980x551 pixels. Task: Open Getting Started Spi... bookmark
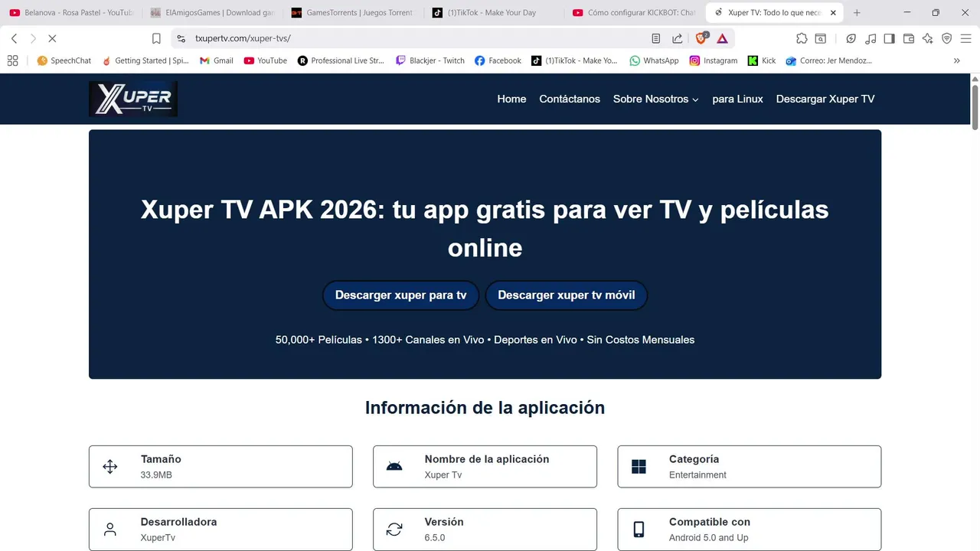click(145, 60)
